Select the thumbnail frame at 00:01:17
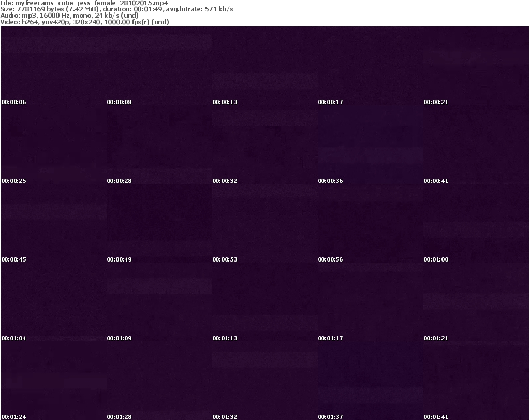The height and width of the screenshot is (420, 530). tap(371, 302)
